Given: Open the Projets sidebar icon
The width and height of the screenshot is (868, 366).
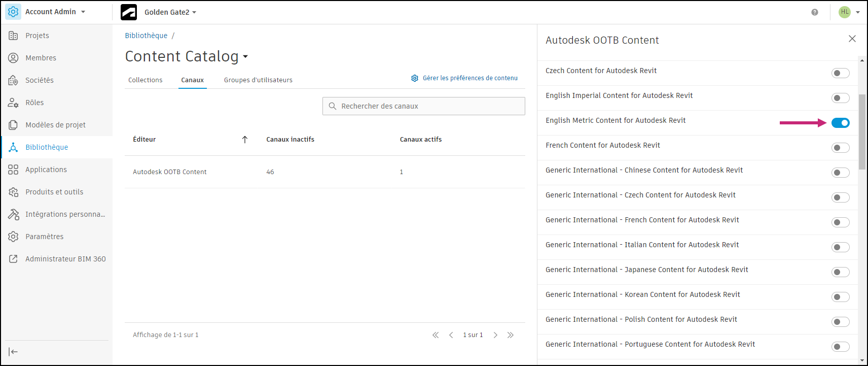Looking at the screenshot, I should coord(13,36).
